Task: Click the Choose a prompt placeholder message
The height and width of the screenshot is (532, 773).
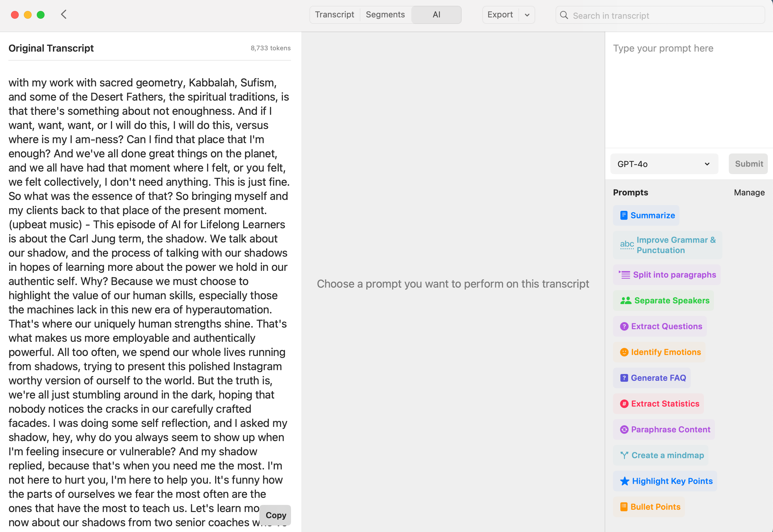Action: tap(453, 284)
